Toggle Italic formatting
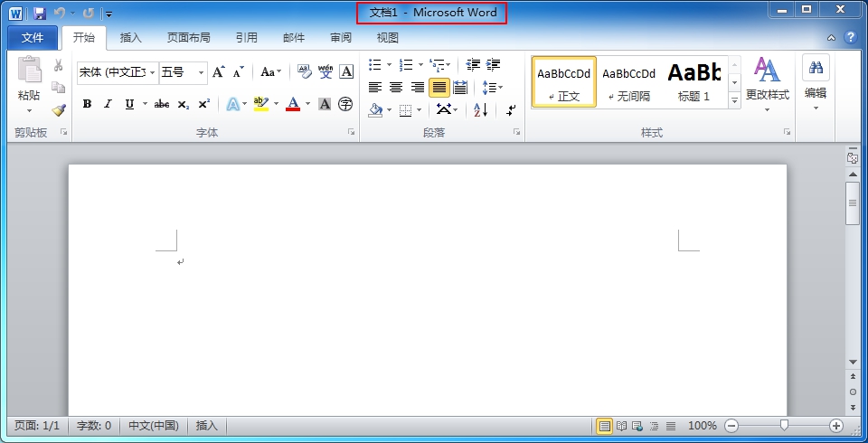Viewport: 868px width, 443px height. 108,104
